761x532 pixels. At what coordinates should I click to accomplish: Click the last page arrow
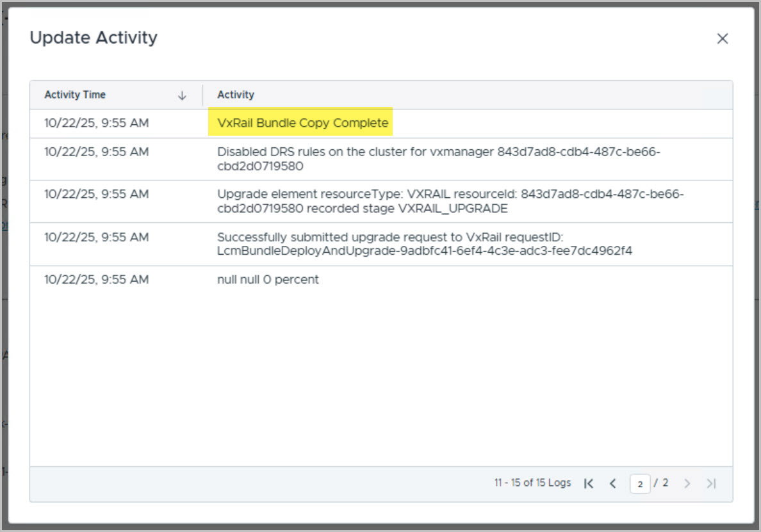710,483
